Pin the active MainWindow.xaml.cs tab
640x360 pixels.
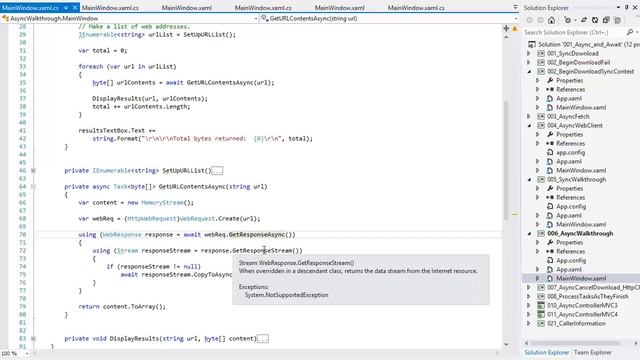click(x=66, y=7)
